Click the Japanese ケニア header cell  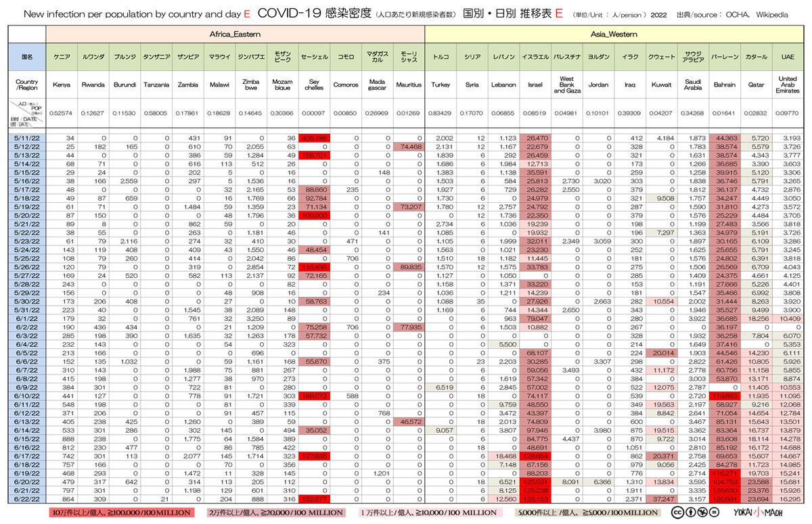pyautogui.click(x=62, y=58)
